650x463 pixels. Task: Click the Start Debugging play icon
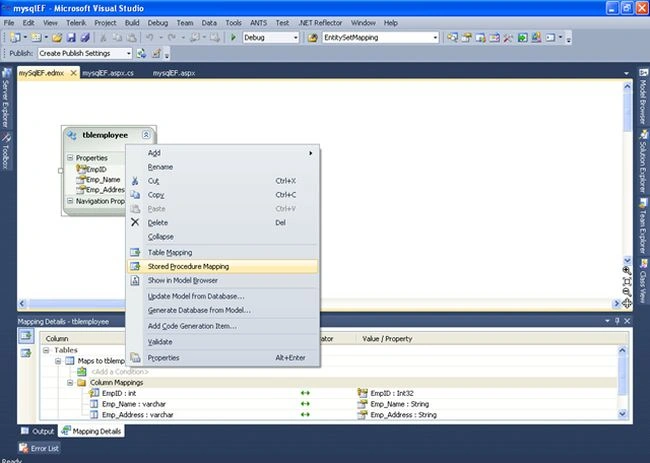[233, 38]
